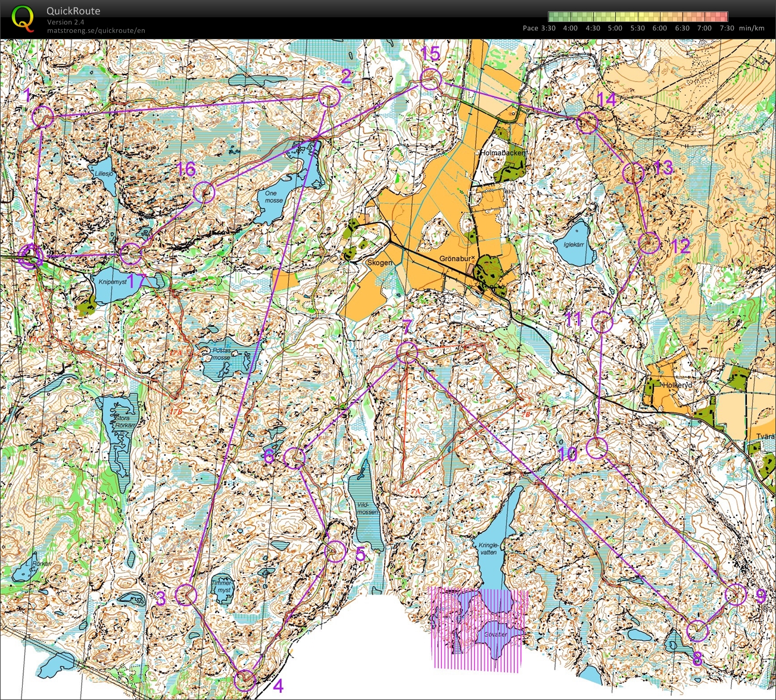Screen dimensions: 776x700
Task: Click the QuickRoute title text
Action: 73,11
